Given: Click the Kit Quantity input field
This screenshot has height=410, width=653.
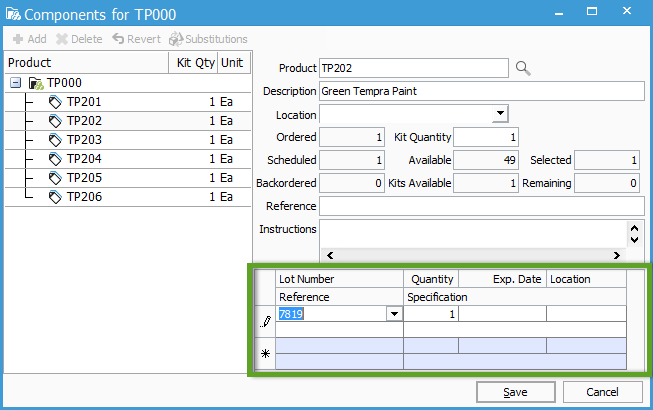Looking at the screenshot, I should pyautogui.click(x=486, y=137).
